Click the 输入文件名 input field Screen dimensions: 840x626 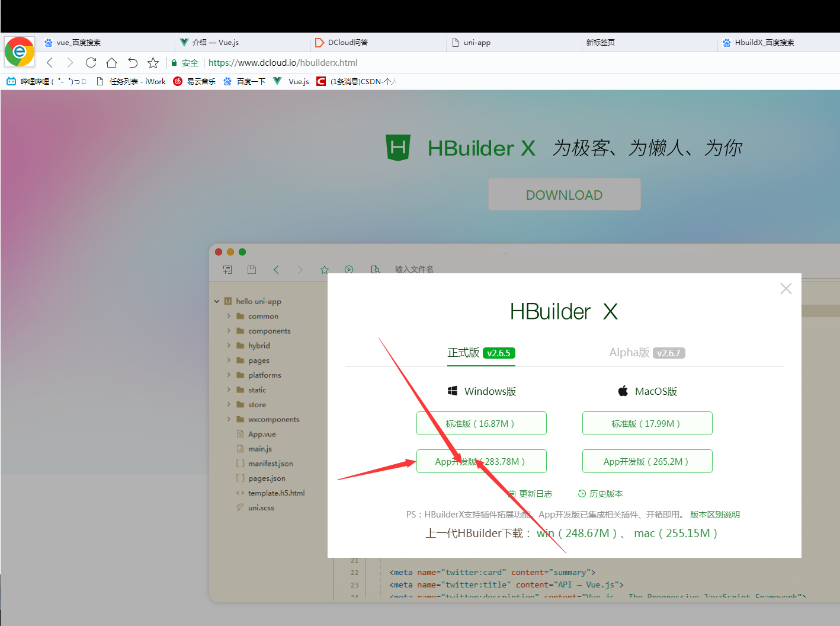pyautogui.click(x=414, y=269)
